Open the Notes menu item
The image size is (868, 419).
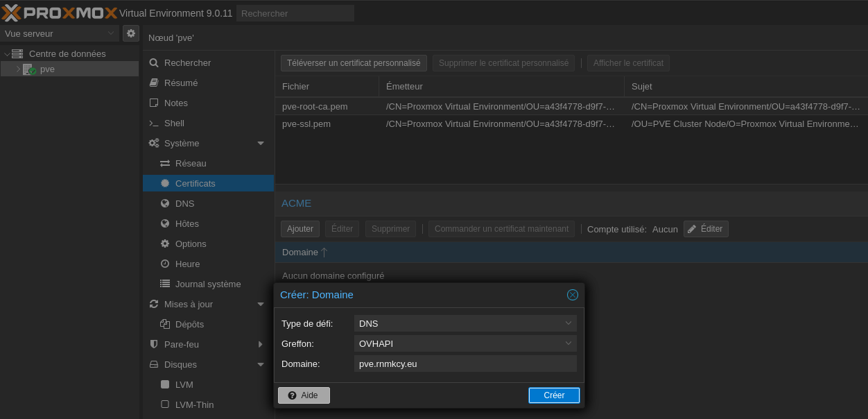click(x=175, y=103)
